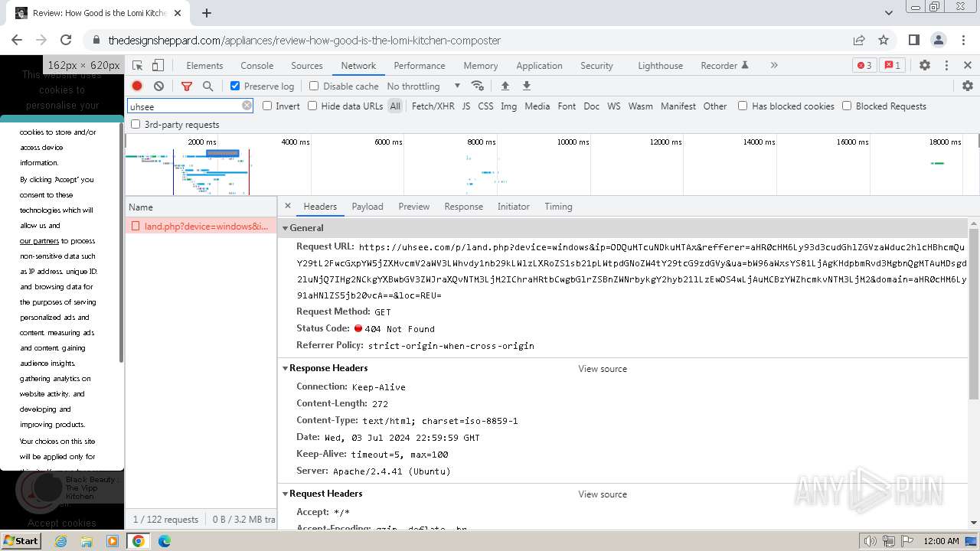Select the land.php request row
980x551 pixels.
tap(201, 227)
